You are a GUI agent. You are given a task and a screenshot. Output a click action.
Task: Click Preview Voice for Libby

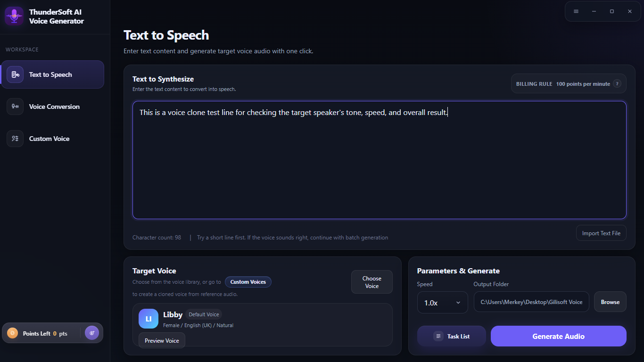pos(162,340)
